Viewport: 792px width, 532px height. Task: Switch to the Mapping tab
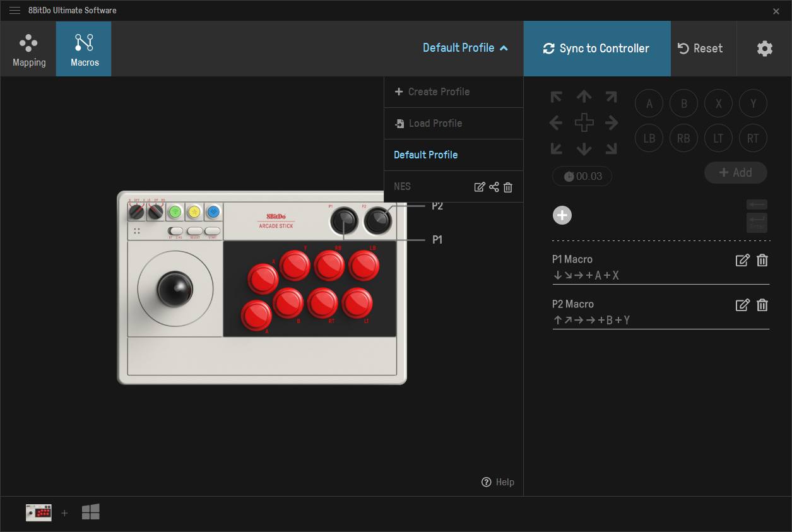28,49
